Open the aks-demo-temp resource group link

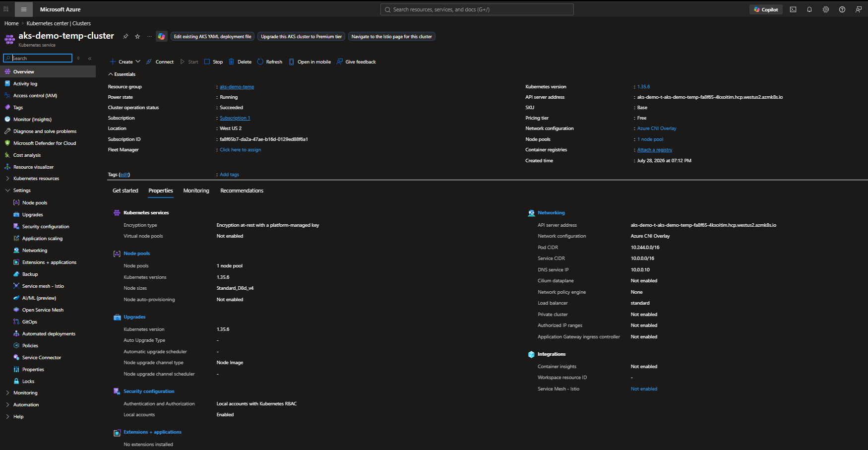pyautogui.click(x=237, y=87)
